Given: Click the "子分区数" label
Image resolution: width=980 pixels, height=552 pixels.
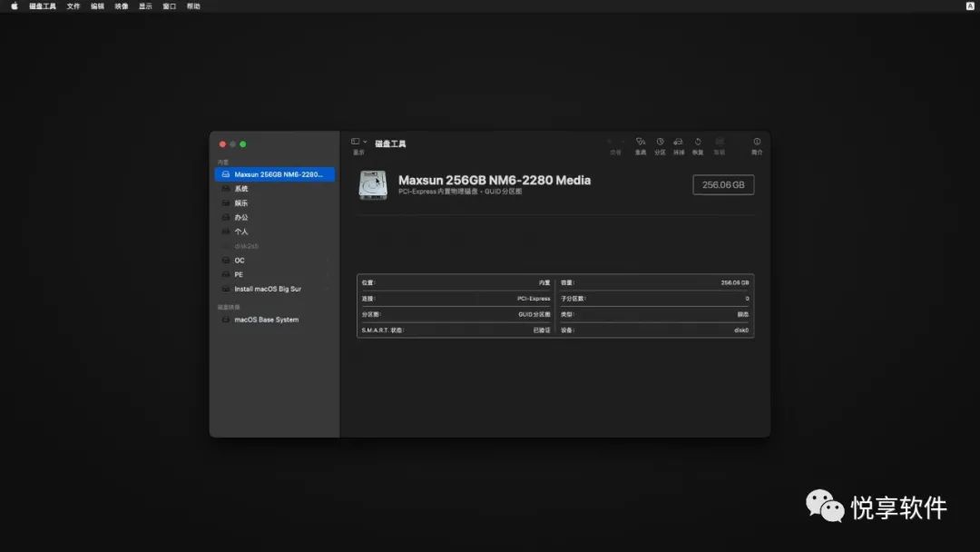Looking at the screenshot, I should [573, 299].
